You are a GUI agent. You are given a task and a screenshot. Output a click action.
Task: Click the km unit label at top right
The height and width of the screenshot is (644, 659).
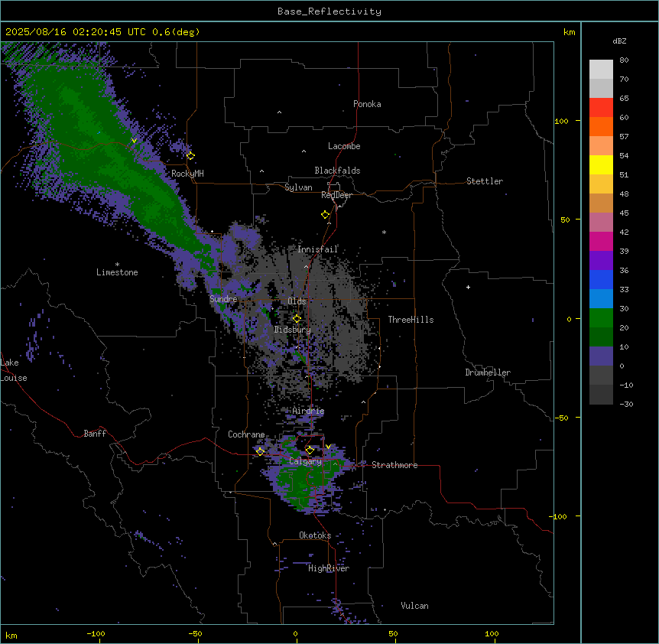(569, 32)
